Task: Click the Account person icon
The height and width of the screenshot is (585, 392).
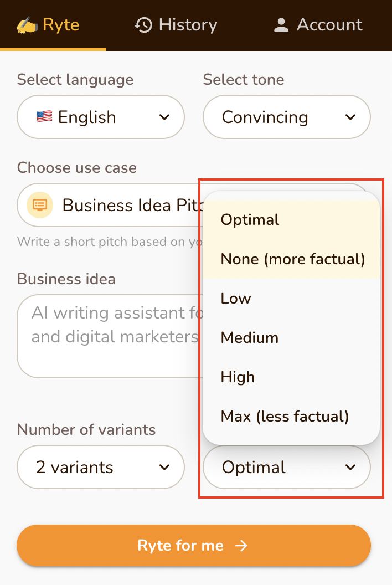Action: coord(281,25)
